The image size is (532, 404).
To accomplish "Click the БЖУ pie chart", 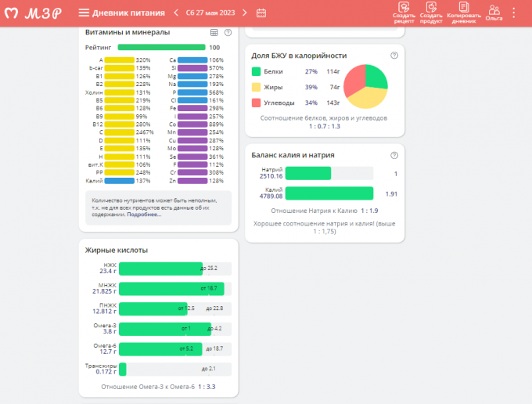I will (x=366, y=87).
